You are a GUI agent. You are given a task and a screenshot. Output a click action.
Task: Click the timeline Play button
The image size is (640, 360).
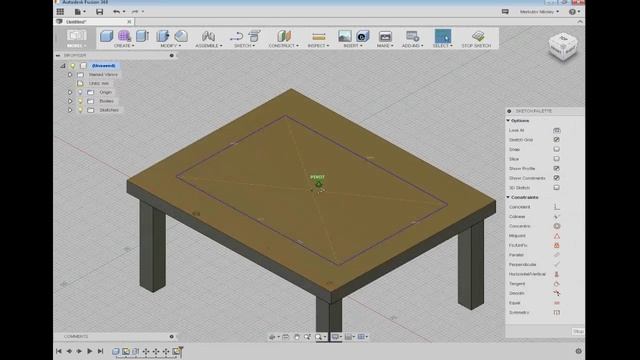coord(89,351)
